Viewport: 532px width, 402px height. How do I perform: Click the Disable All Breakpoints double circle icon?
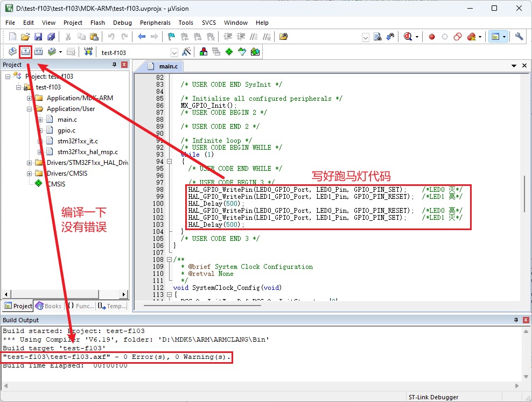pos(458,37)
